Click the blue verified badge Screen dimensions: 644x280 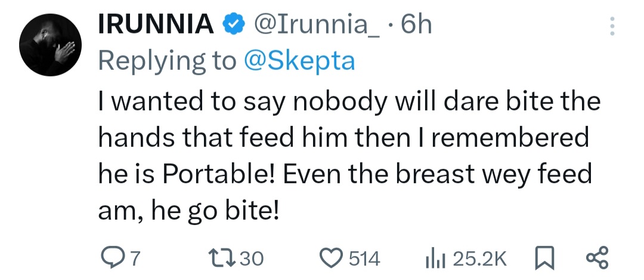click(x=233, y=25)
